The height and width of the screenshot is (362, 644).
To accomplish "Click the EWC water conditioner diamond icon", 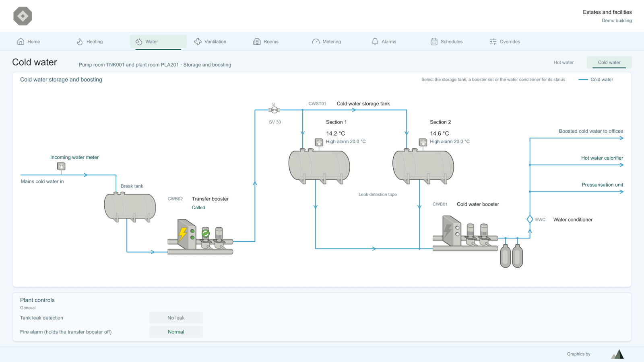I will [530, 219].
